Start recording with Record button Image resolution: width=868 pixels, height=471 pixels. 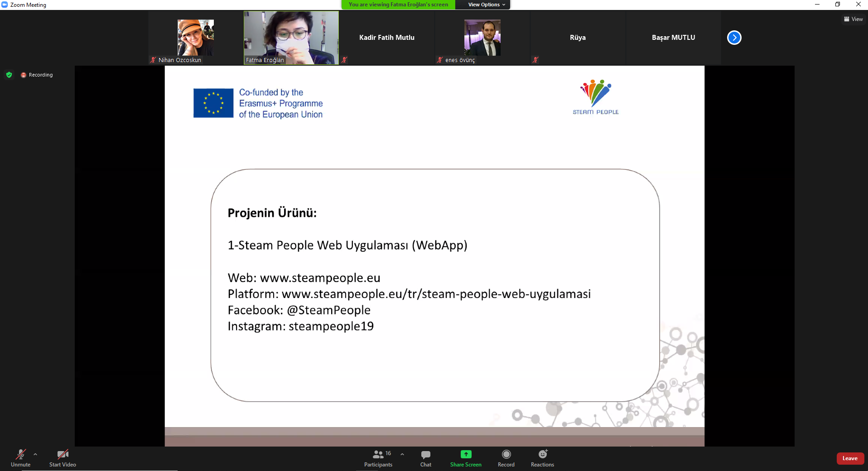[506, 458]
